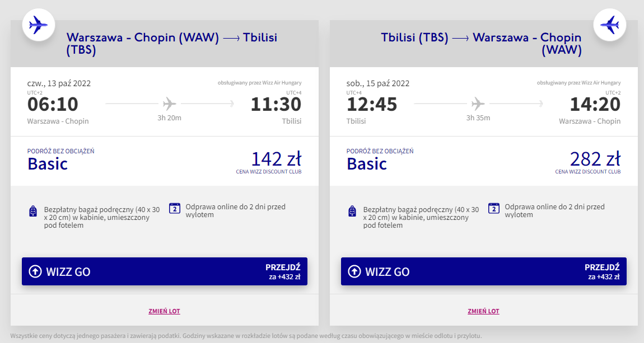This screenshot has height=343, width=644.
Task: Click the return Basic fare title
Action: click(x=367, y=164)
